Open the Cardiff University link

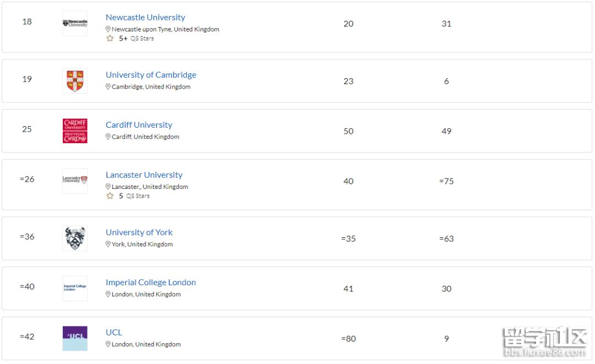point(139,125)
